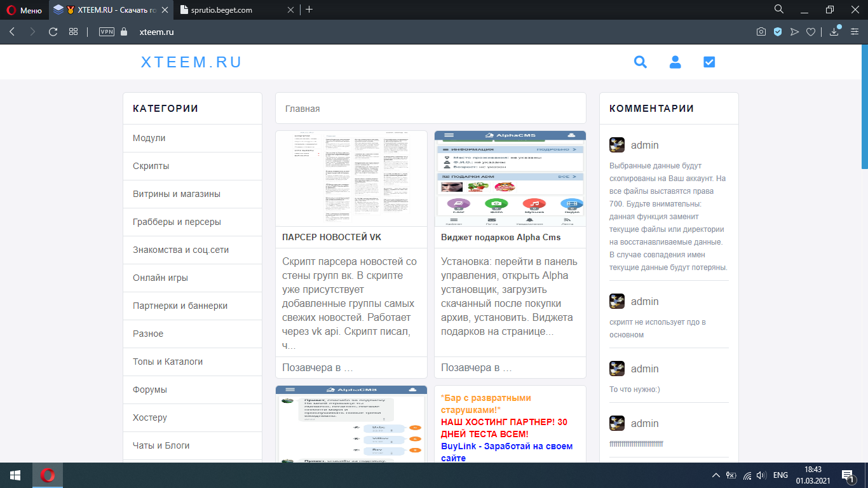Select the Топы и Каталоги category
The image size is (868, 488).
pyautogui.click(x=193, y=362)
